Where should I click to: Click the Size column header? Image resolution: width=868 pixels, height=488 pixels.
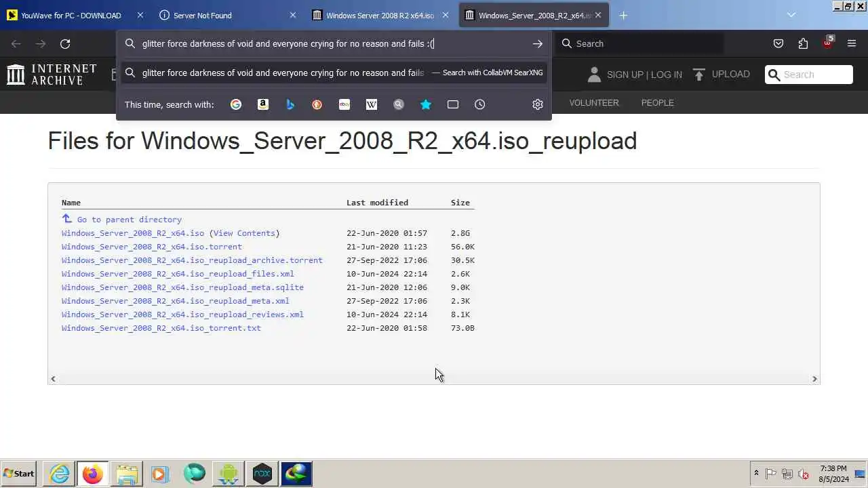tap(460, 203)
